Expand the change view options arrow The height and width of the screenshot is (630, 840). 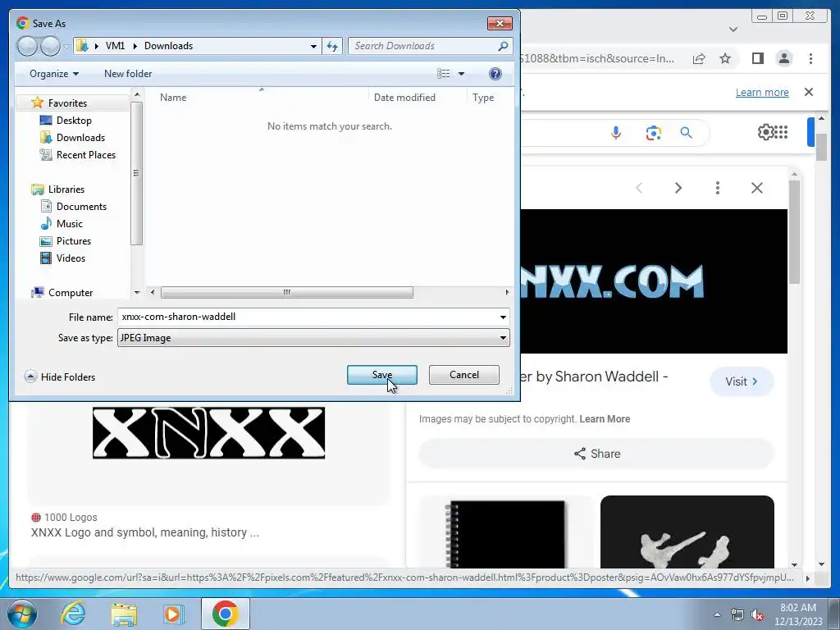coord(461,73)
